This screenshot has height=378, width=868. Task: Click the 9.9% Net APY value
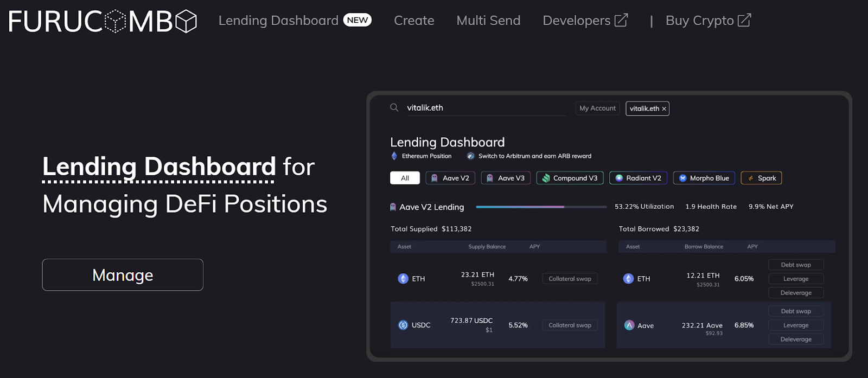(771, 207)
